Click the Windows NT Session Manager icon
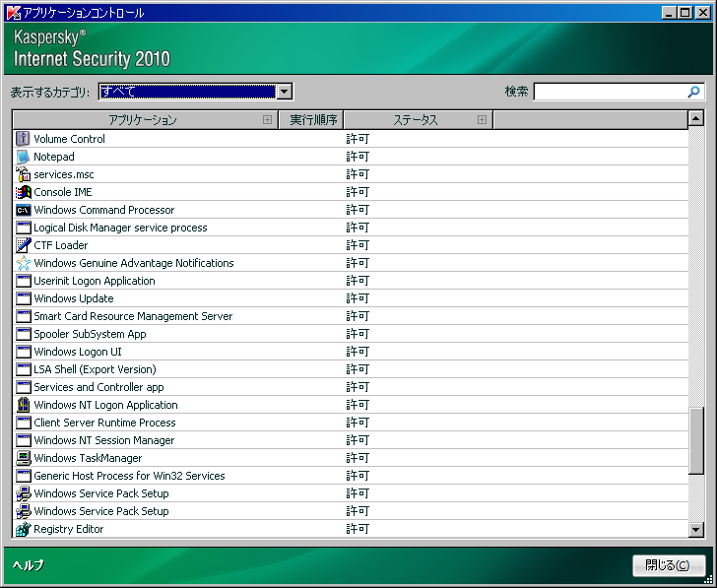 coord(23,440)
